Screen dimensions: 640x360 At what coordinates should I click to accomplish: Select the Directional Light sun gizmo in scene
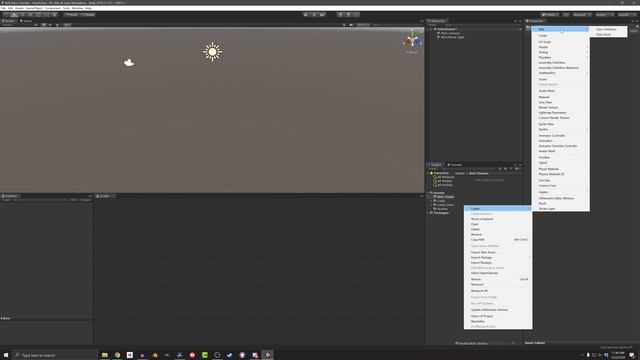[212, 51]
